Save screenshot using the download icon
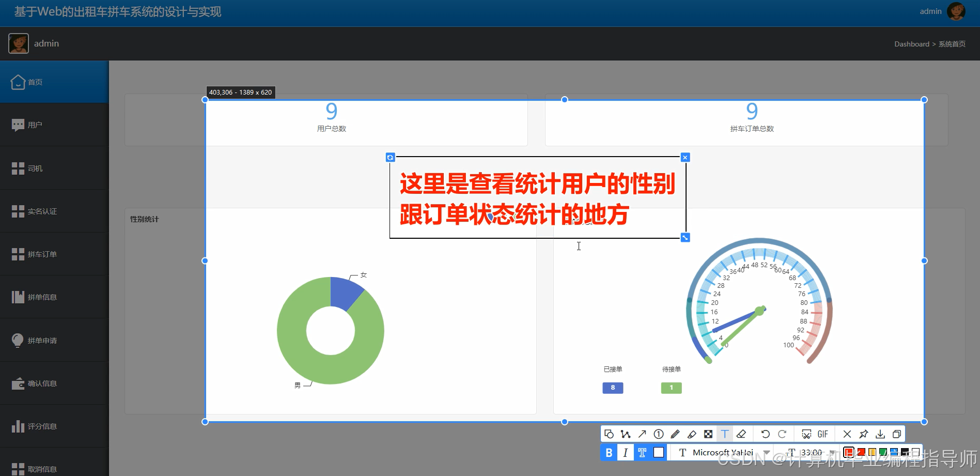The width and height of the screenshot is (980, 476). pyautogui.click(x=881, y=434)
